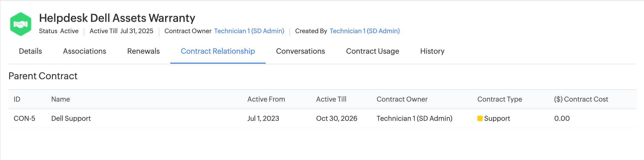Click the Contract Owner column header
Screen dimensions: 644x160
402,99
